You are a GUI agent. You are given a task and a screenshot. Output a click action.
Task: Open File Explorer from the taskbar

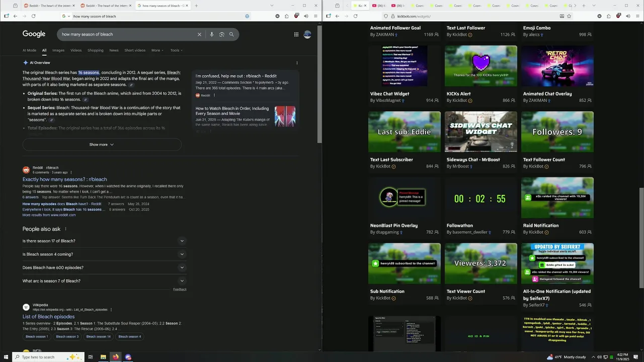pos(103,357)
